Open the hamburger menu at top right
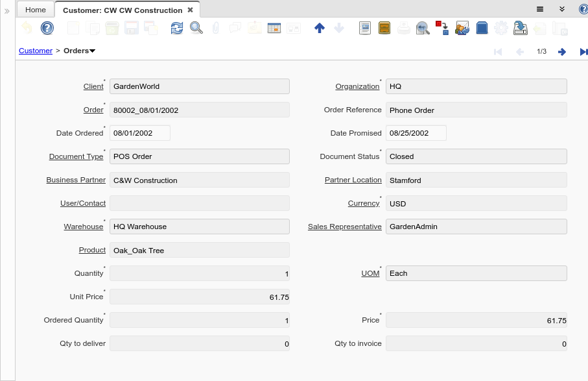Screen dimensions: 588x381 539,10
